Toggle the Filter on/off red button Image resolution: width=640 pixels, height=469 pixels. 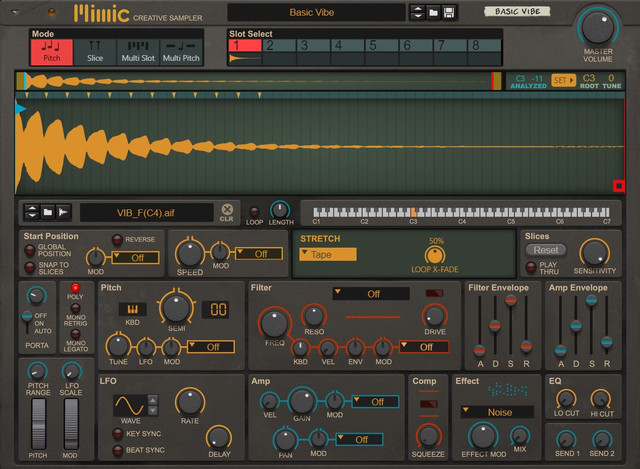pyautogui.click(x=434, y=293)
